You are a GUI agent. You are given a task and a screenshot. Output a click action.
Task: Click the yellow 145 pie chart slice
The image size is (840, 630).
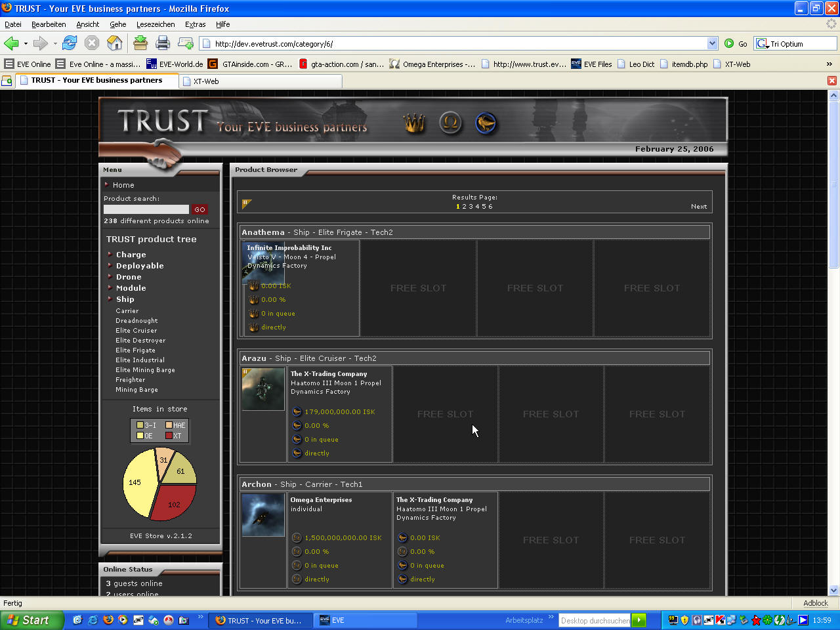coord(139,484)
